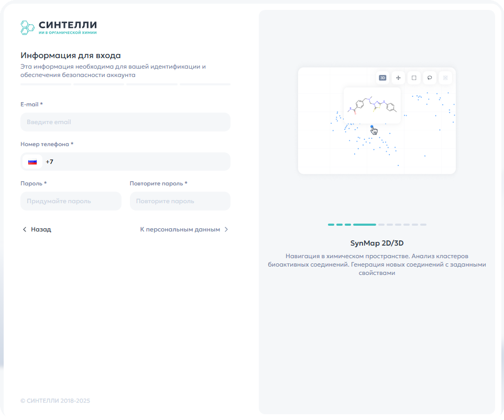The image size is (504, 420).
Task: Select the first carousel slide indicator
Action: click(331, 225)
